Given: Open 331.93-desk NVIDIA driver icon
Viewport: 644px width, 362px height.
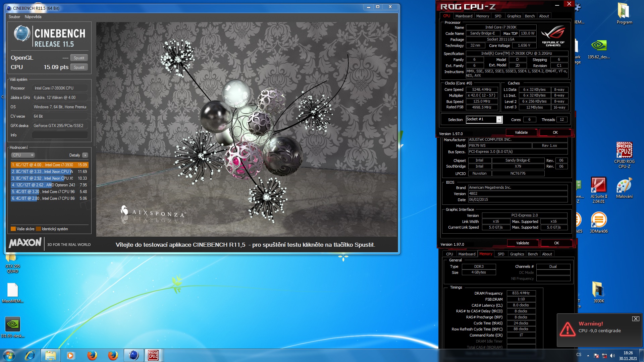Looking at the screenshot, I should [13, 327].
